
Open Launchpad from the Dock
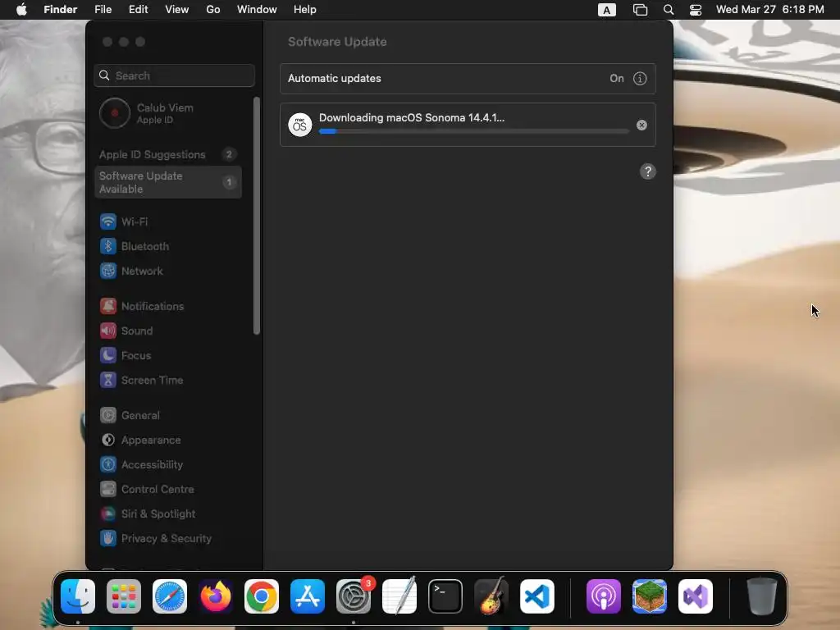tap(124, 596)
